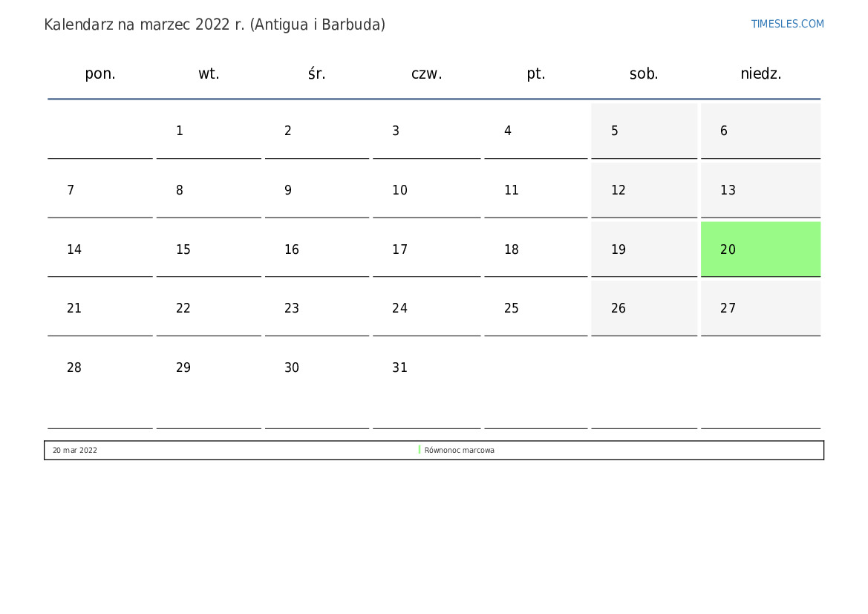
Task: Click Saturday March 26 cell
Action: pos(644,308)
